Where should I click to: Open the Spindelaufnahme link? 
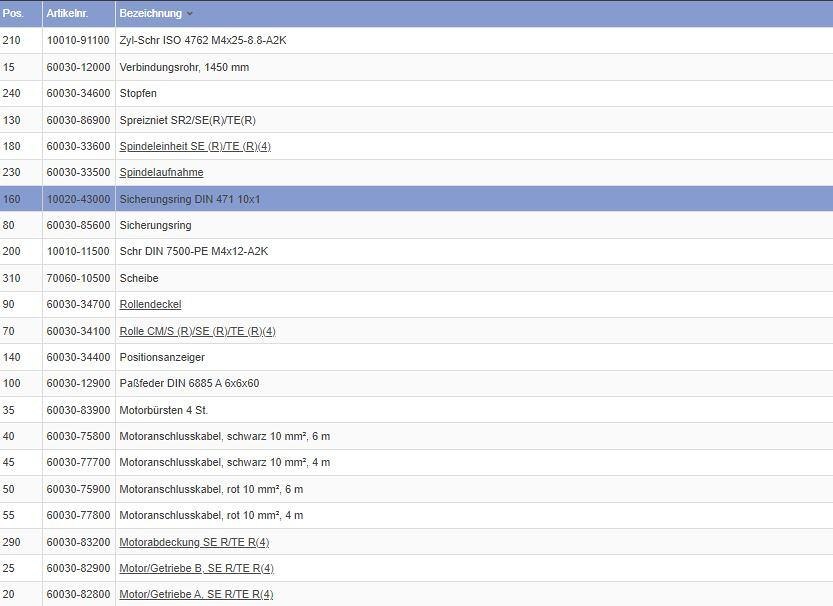(x=161, y=172)
